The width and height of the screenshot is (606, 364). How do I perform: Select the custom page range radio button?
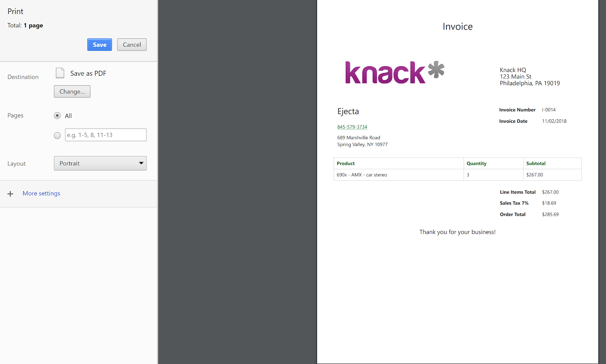coord(57,135)
